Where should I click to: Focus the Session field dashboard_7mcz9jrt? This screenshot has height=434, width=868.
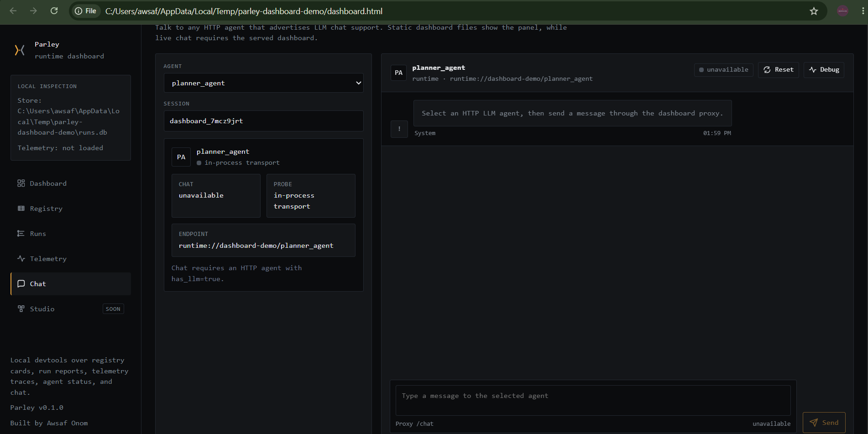tap(264, 121)
